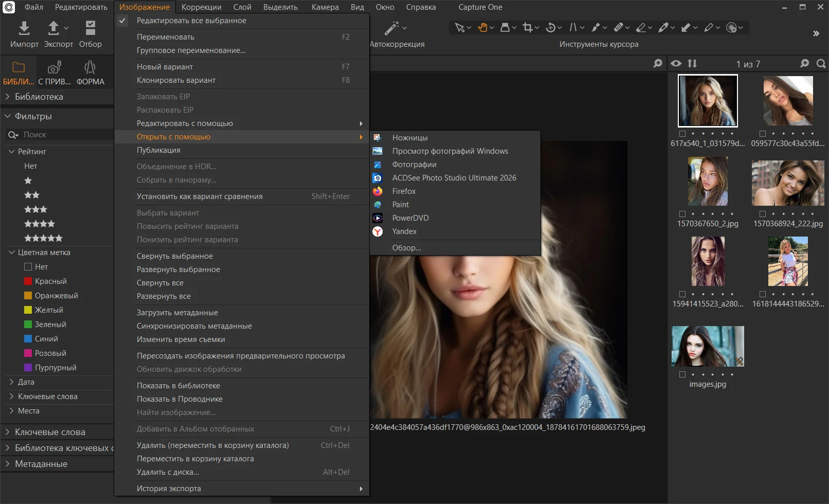Select the 1570368924_222.jpg thumbnail
The height and width of the screenshot is (504, 829).
pyautogui.click(x=788, y=183)
